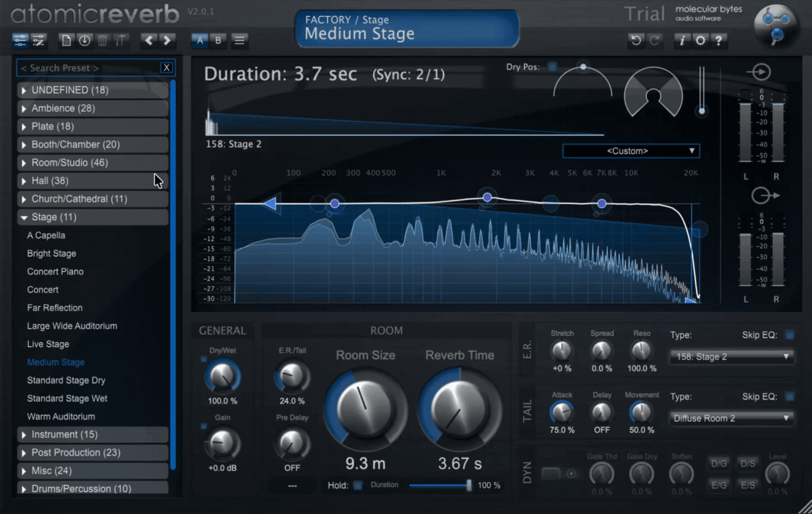The image size is (812, 514).
Task: Expand the Church/Cathedral (11) category
Action: 93,199
